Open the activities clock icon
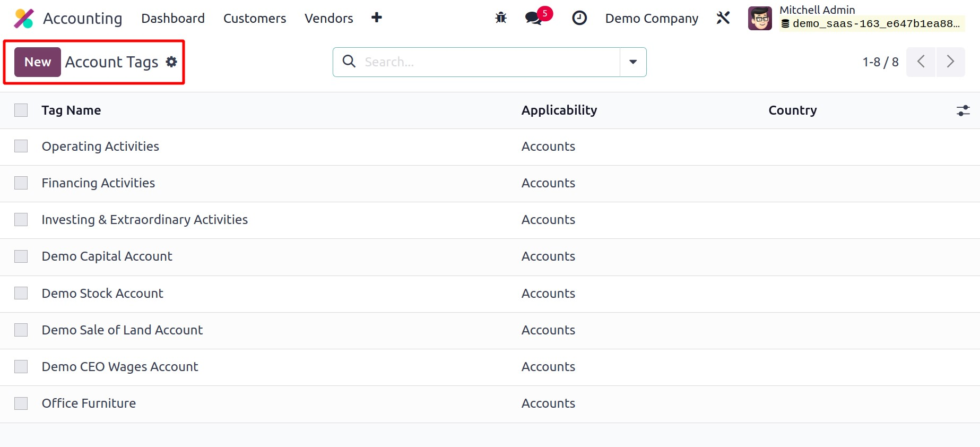Screen dimensions: 980x447 coord(579,18)
